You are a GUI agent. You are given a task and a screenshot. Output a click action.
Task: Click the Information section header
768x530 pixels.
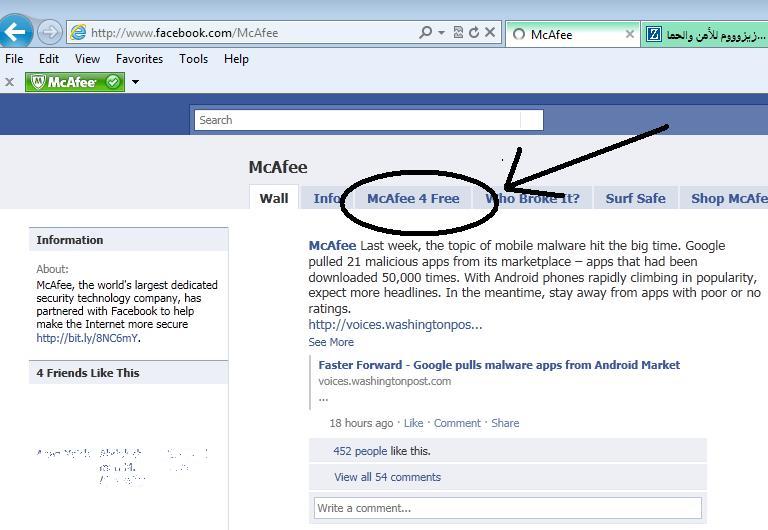click(x=128, y=240)
